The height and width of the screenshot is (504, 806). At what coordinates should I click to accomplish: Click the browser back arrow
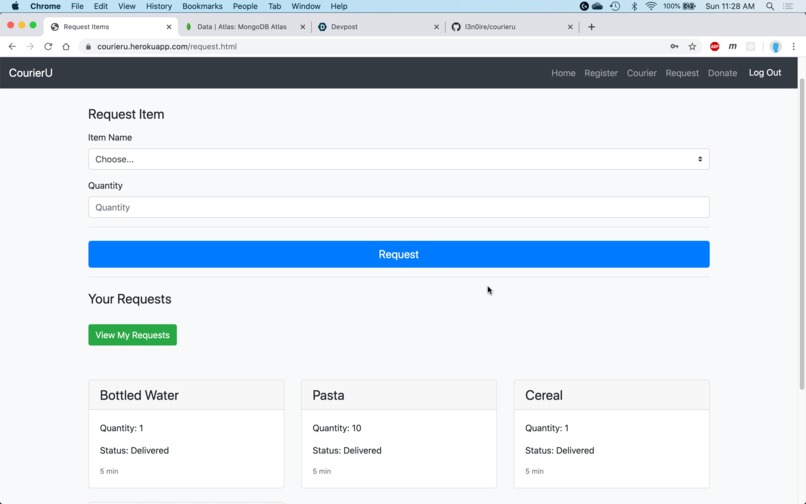coord(12,46)
